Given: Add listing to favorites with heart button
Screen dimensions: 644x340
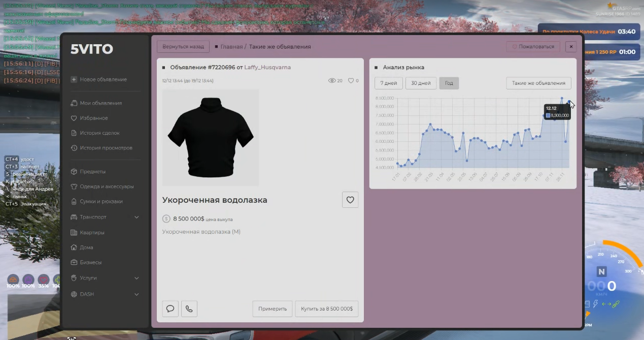Looking at the screenshot, I should [350, 200].
